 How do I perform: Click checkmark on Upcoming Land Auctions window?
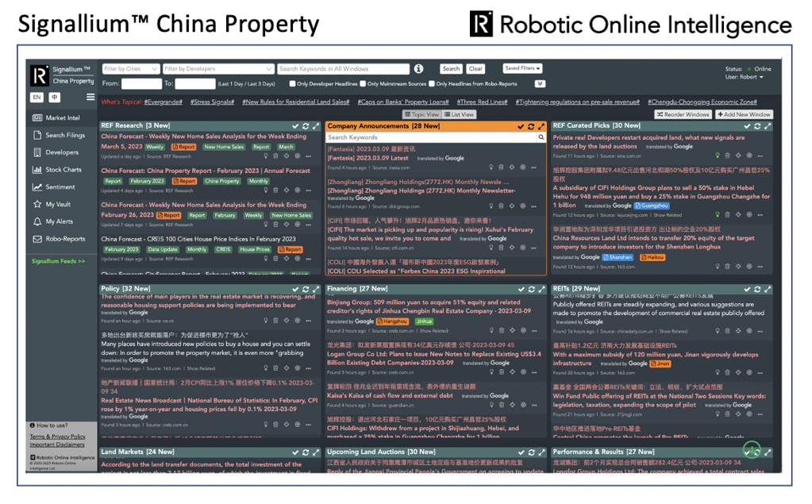pyautogui.click(x=521, y=452)
